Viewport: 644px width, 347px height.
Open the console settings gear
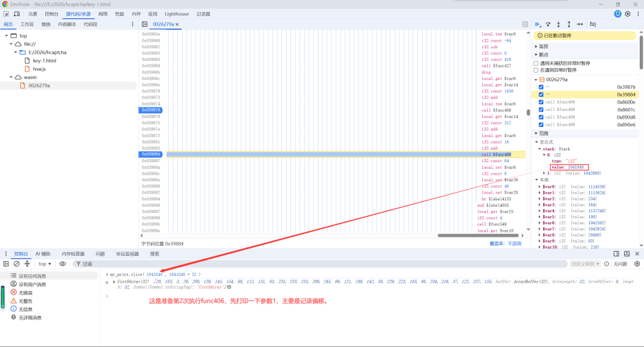pos(637,264)
